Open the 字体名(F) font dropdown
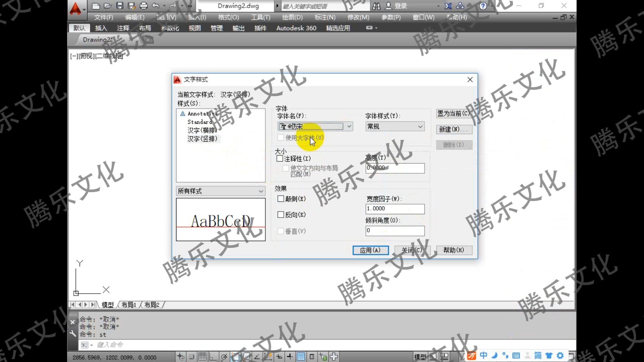Viewport: 644px width, 362px height. pos(350,126)
